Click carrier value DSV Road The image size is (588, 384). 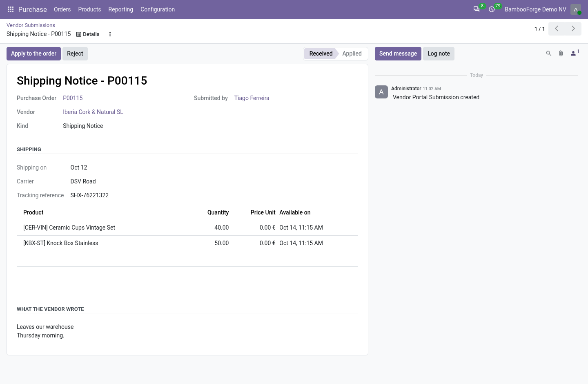(x=83, y=181)
